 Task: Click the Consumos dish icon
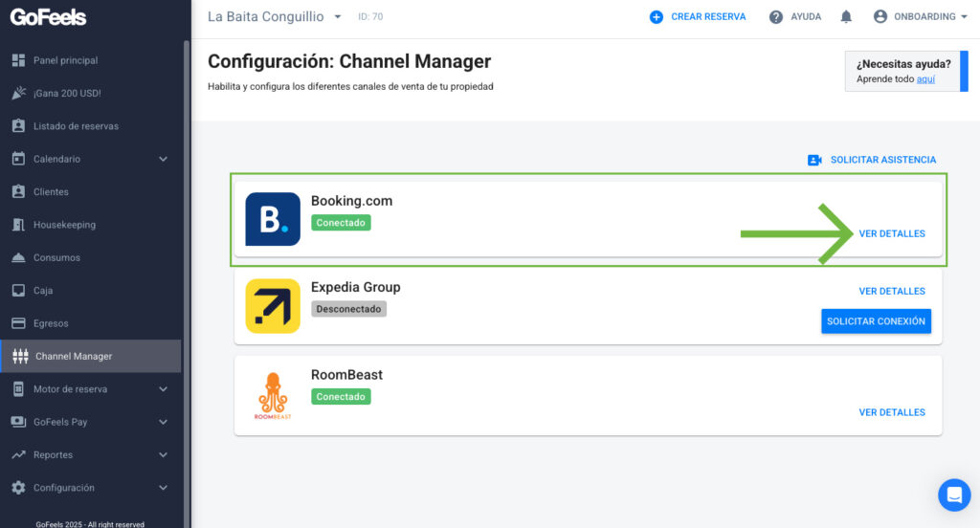click(19, 257)
